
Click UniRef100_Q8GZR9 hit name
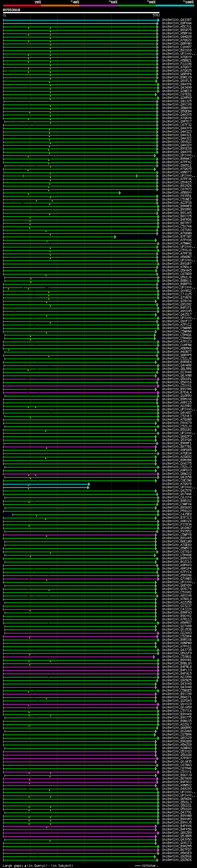coord(176,833)
